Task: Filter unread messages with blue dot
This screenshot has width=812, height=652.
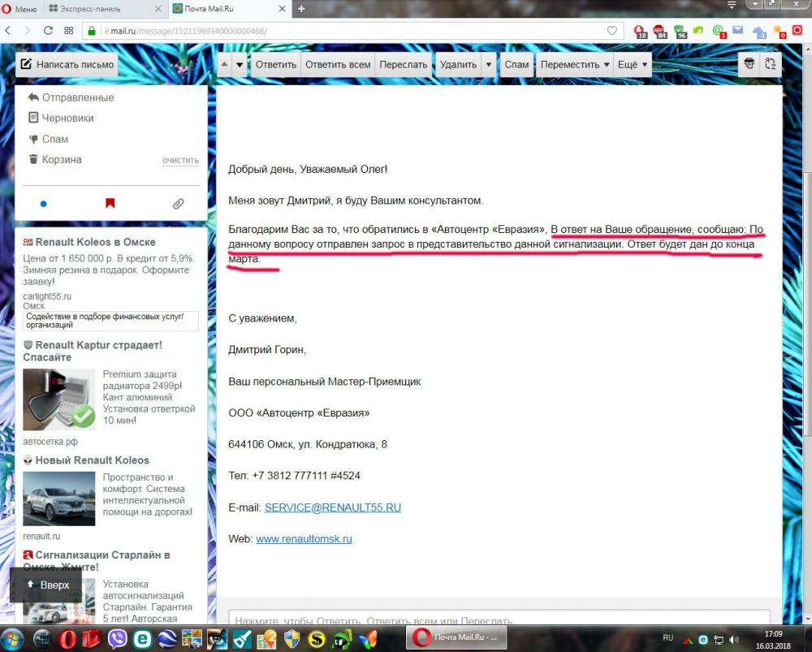Action: 44,204
